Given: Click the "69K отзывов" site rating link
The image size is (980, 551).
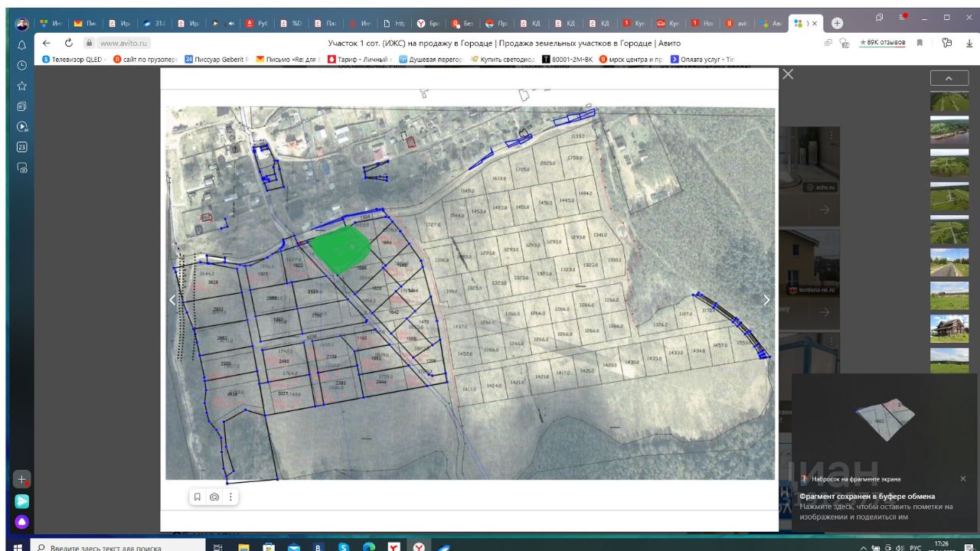Looking at the screenshot, I should pos(882,43).
